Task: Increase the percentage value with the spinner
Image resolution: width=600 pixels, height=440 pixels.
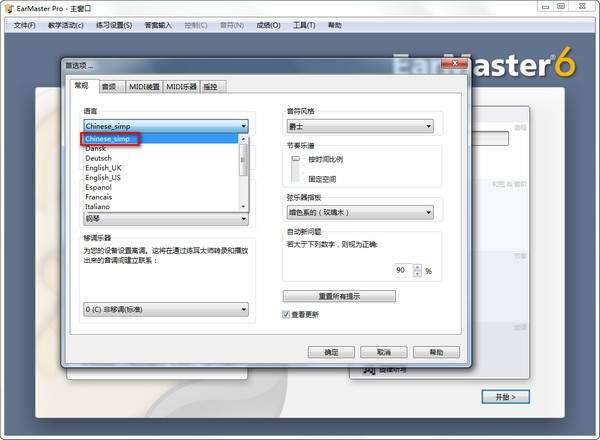Action: 419,267
